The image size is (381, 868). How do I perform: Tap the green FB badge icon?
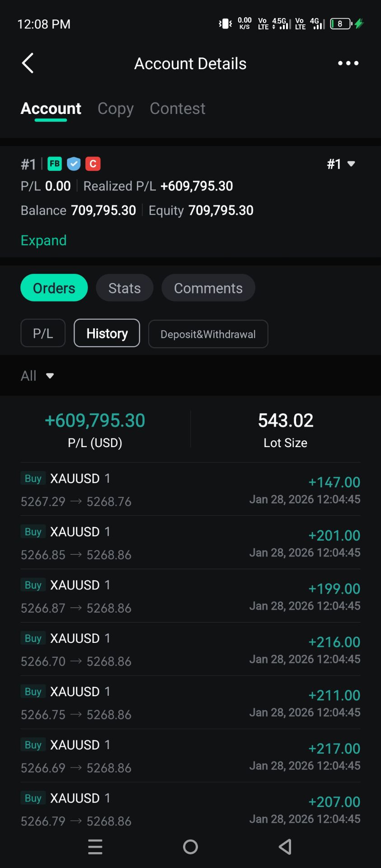click(55, 164)
